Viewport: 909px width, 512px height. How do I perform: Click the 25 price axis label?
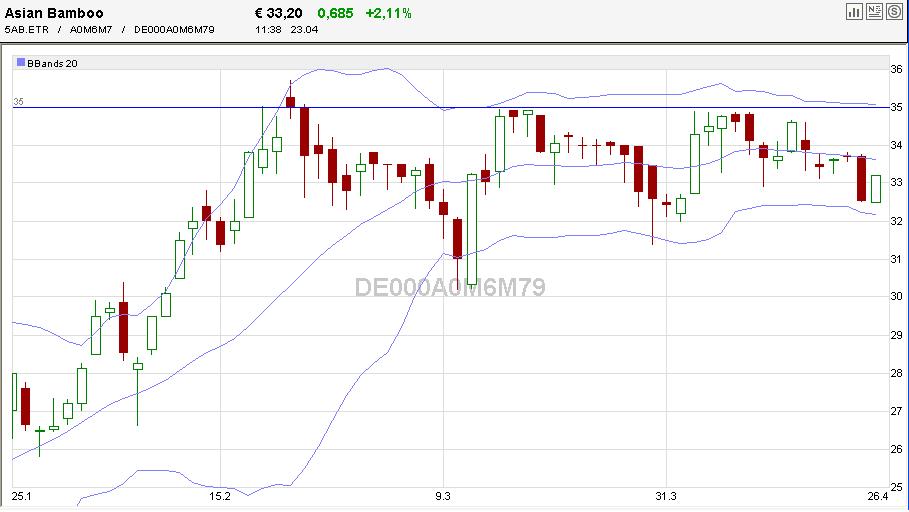pyautogui.click(x=896, y=487)
